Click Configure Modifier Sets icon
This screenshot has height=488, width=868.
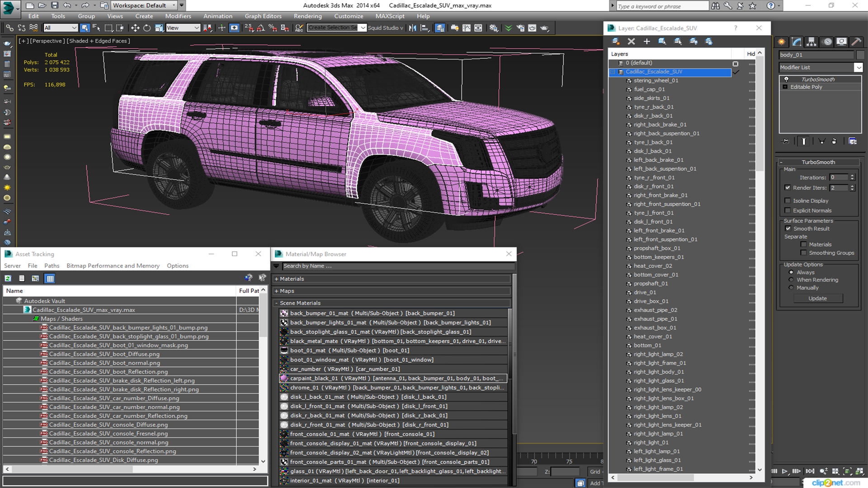853,141
